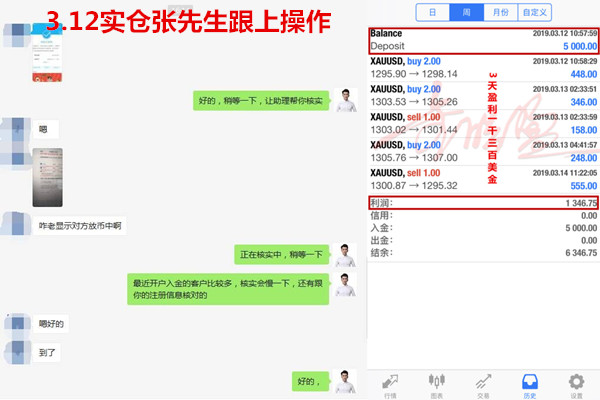This screenshot has width=600, height=400.
Task: Click the 入金 5 000.00 deposit row
Action: click(x=484, y=228)
